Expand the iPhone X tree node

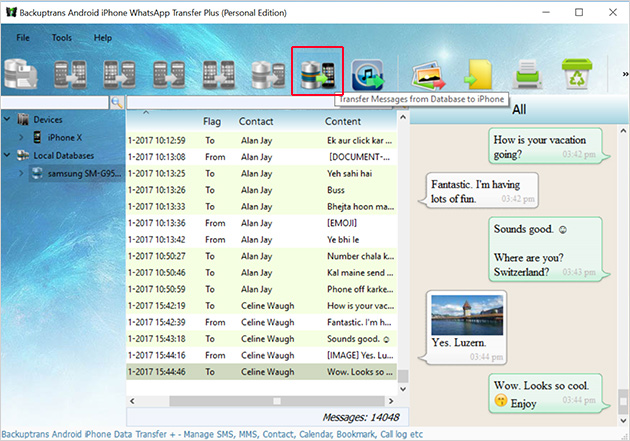pos(21,137)
